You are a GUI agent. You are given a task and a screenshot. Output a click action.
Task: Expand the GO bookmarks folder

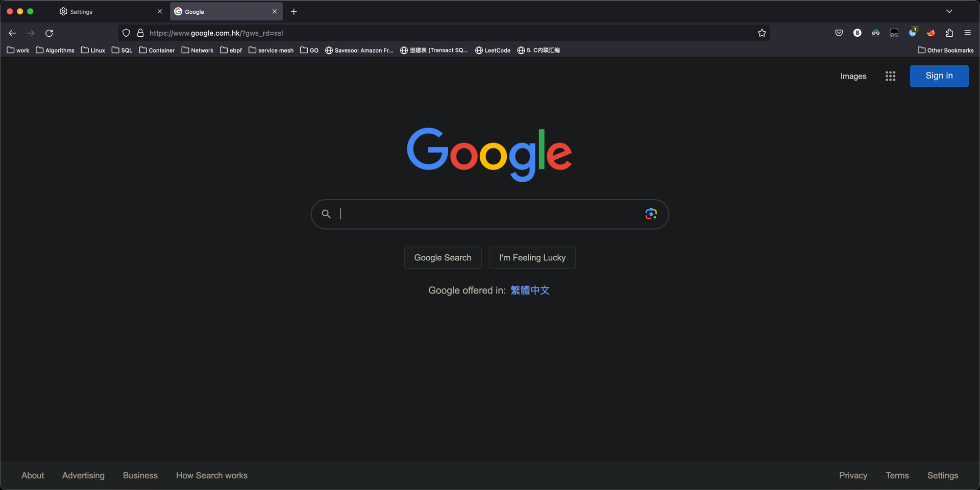coord(309,50)
